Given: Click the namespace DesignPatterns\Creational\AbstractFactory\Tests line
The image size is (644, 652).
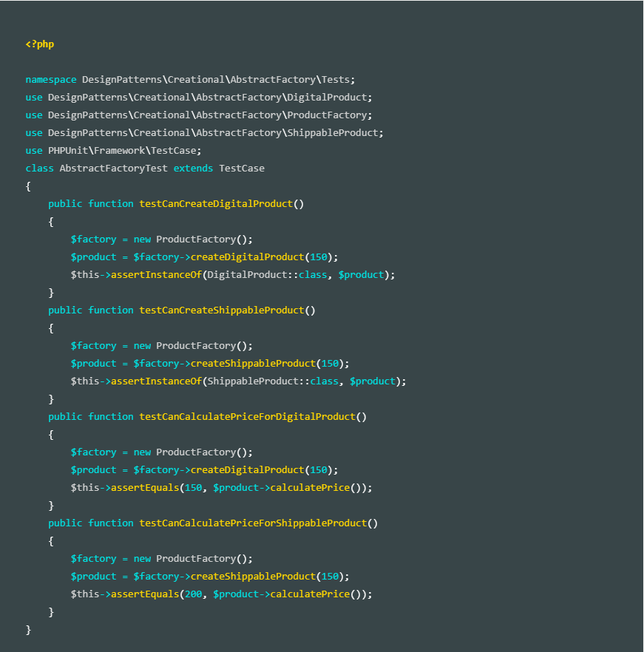Looking at the screenshot, I should pyautogui.click(x=190, y=79).
